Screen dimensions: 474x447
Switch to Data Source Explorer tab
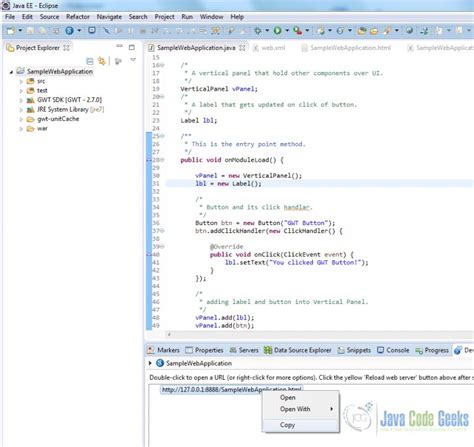click(298, 350)
